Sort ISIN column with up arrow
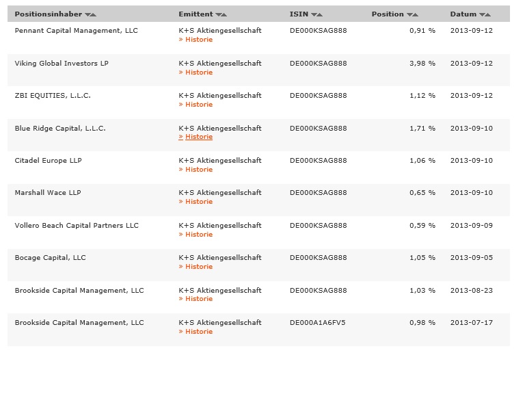 click(x=320, y=14)
